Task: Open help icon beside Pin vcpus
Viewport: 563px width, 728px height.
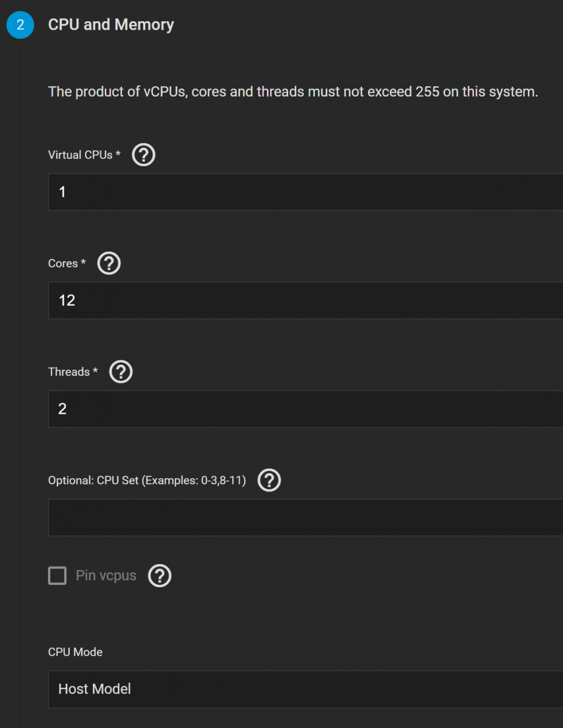Action: coord(160,576)
